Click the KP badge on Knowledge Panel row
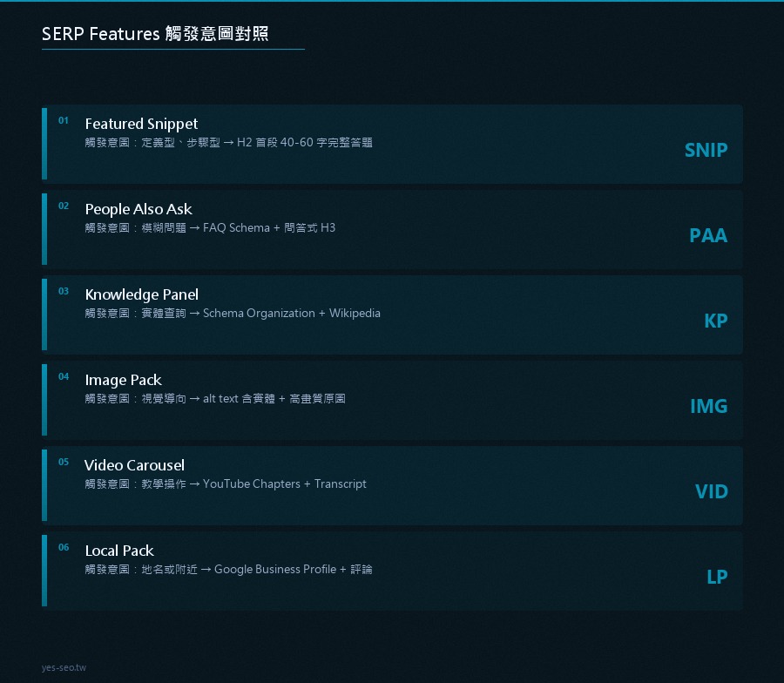This screenshot has width=784, height=683. (715, 321)
